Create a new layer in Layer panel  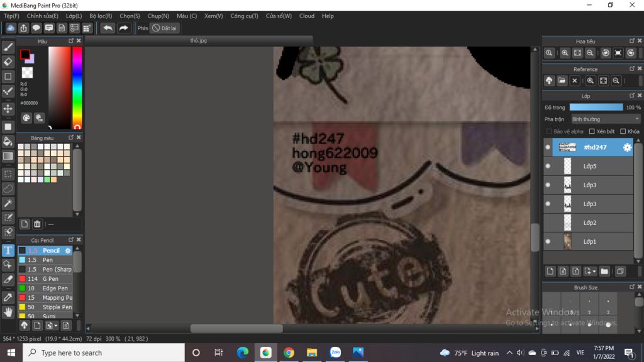pyautogui.click(x=550, y=271)
